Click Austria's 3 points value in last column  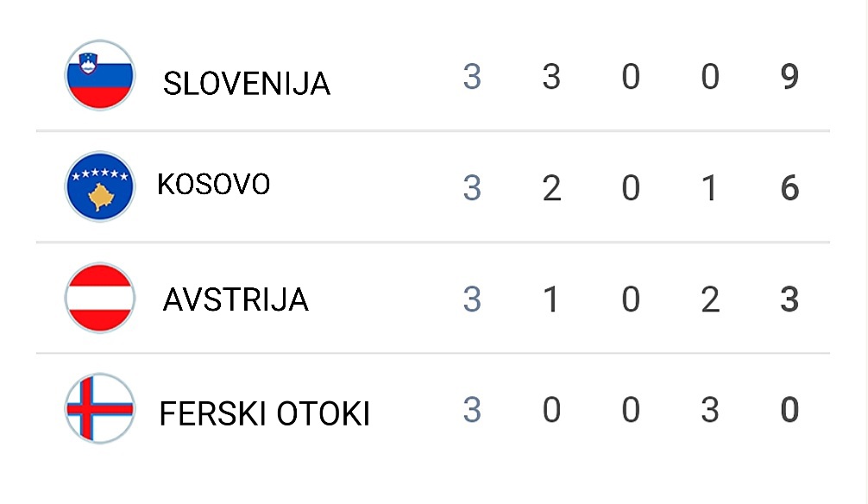coord(789,299)
